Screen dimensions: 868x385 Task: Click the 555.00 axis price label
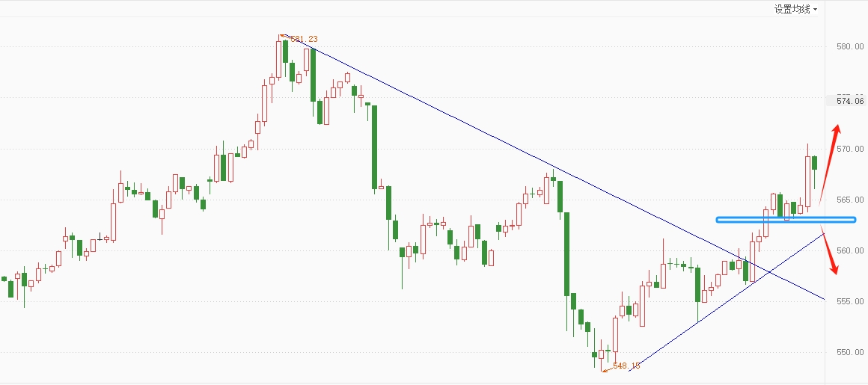(x=850, y=301)
